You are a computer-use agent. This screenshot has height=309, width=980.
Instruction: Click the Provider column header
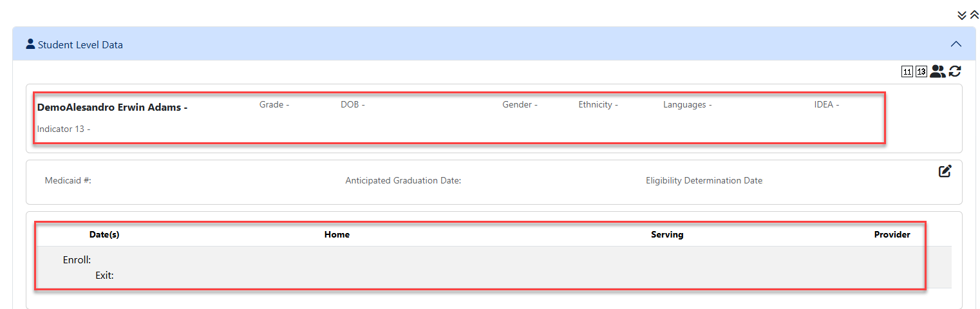click(892, 235)
